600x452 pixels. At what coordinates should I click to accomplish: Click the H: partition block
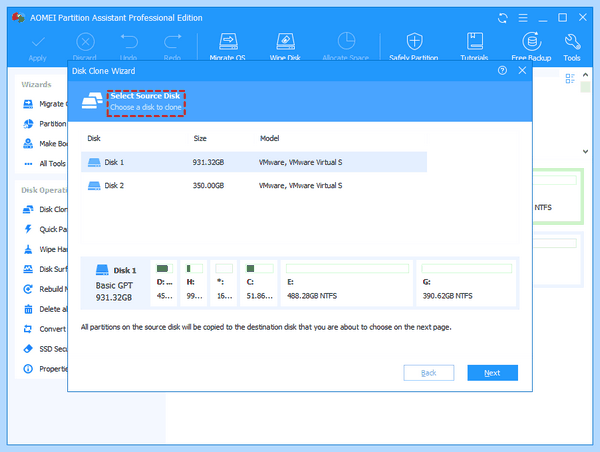coord(194,283)
